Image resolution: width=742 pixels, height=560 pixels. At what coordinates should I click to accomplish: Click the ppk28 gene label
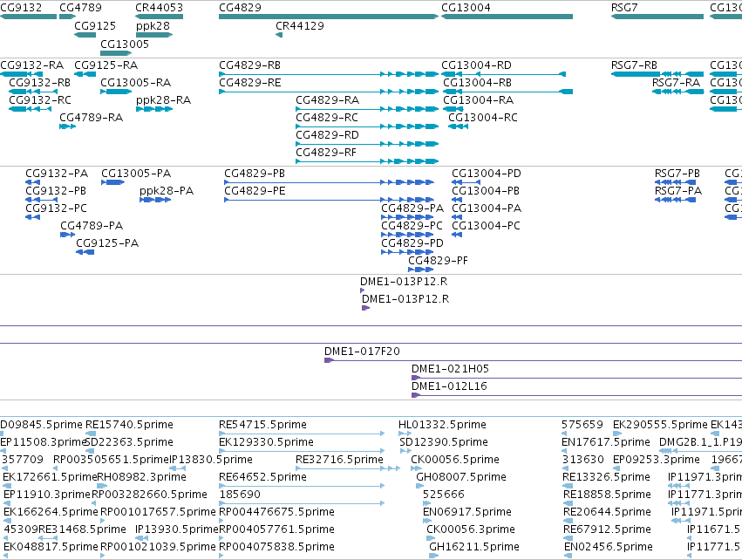153,26
